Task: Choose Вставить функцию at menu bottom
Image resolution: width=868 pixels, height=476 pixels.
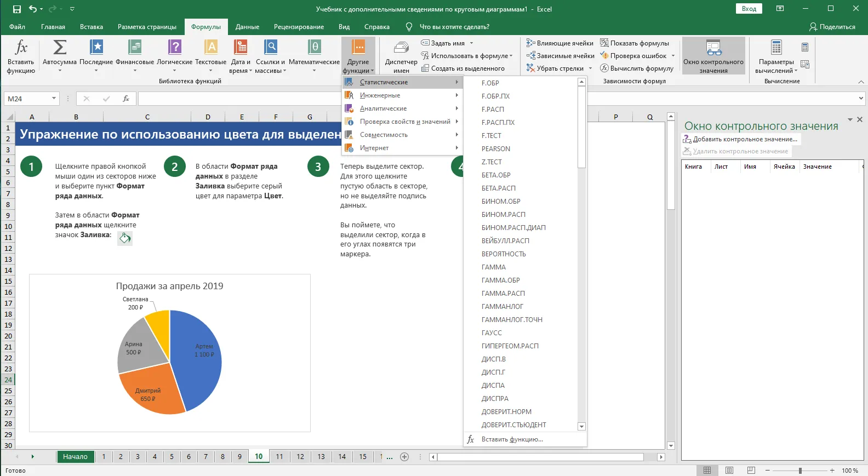Action: (x=512, y=439)
